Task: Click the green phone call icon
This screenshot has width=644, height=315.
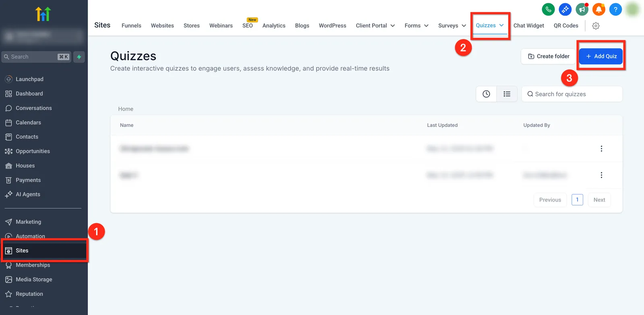Action: pyautogui.click(x=548, y=9)
